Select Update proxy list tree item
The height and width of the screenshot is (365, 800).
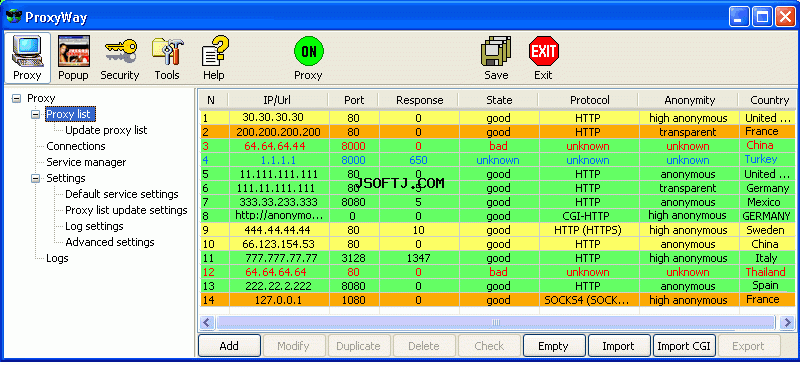106,130
